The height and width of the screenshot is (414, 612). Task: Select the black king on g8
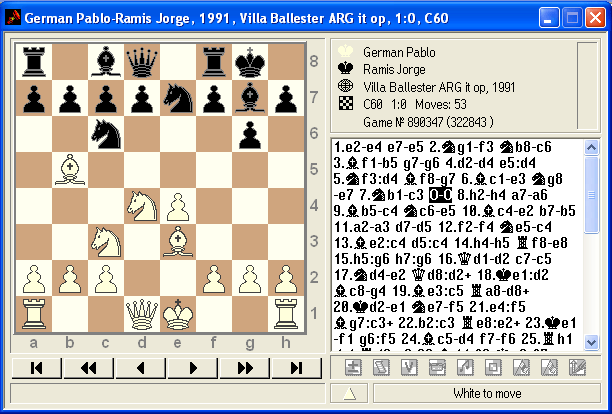250,62
